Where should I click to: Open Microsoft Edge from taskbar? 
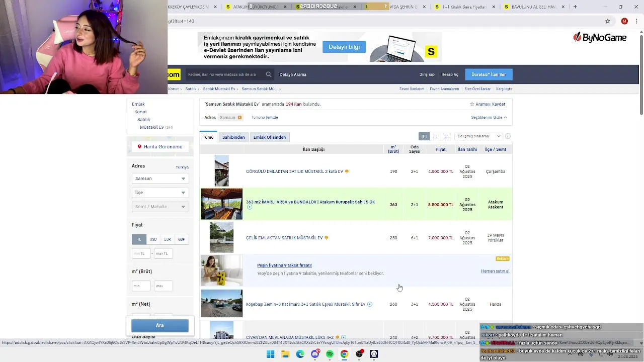pyautogui.click(x=300, y=354)
